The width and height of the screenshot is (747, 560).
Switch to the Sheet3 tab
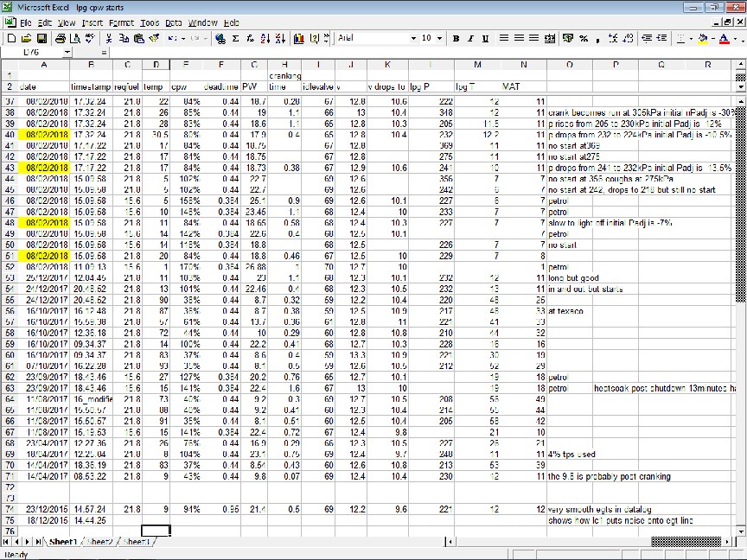[137, 542]
